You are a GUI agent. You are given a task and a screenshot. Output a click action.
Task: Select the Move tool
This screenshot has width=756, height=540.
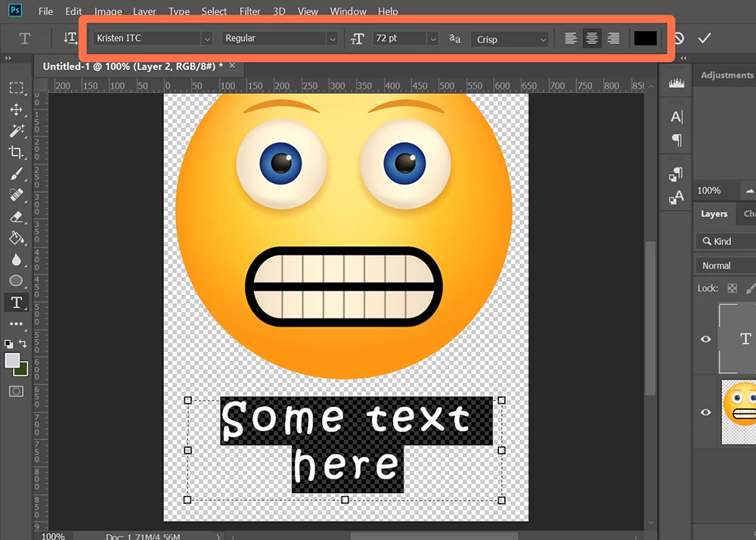[16, 110]
